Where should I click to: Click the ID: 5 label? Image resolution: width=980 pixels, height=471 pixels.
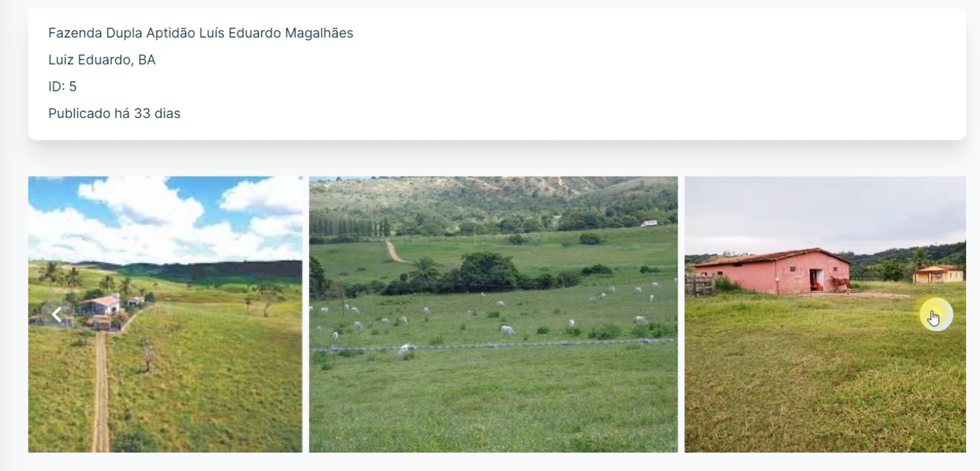click(x=63, y=86)
